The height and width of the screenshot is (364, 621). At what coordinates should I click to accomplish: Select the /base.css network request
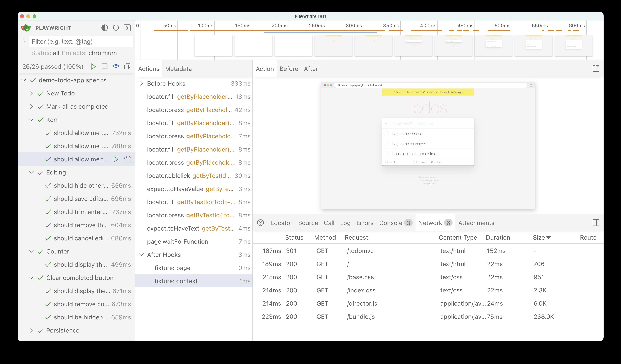click(428, 277)
